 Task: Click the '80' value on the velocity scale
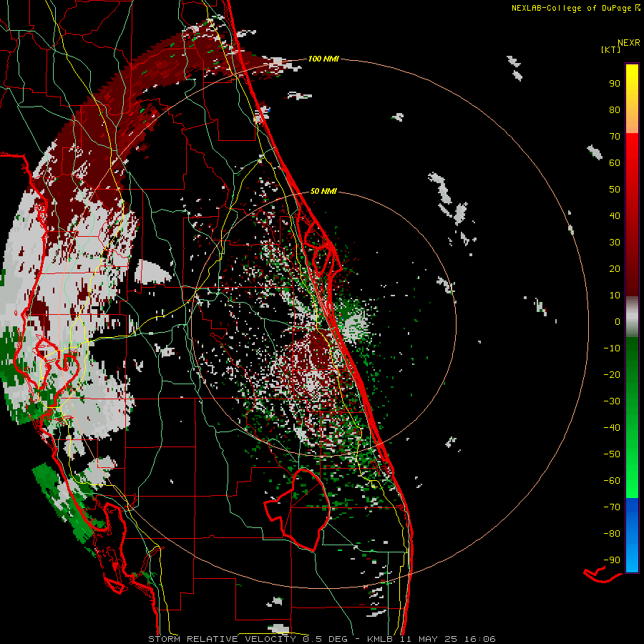coord(615,109)
